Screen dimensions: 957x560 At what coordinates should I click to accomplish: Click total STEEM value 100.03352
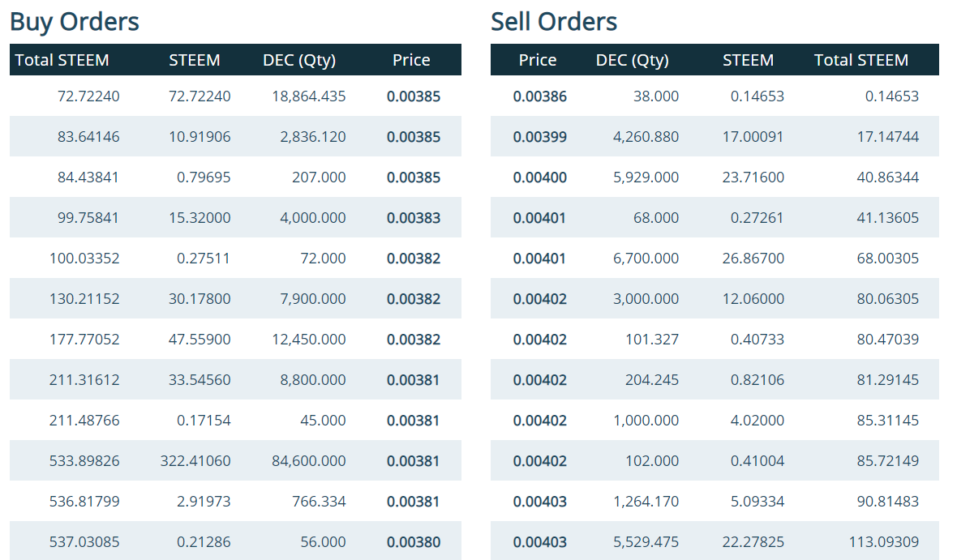84,258
